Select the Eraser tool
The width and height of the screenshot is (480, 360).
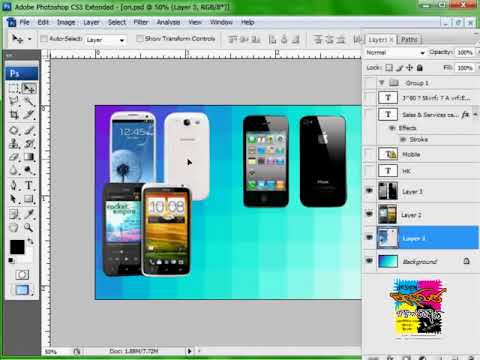coord(13,157)
